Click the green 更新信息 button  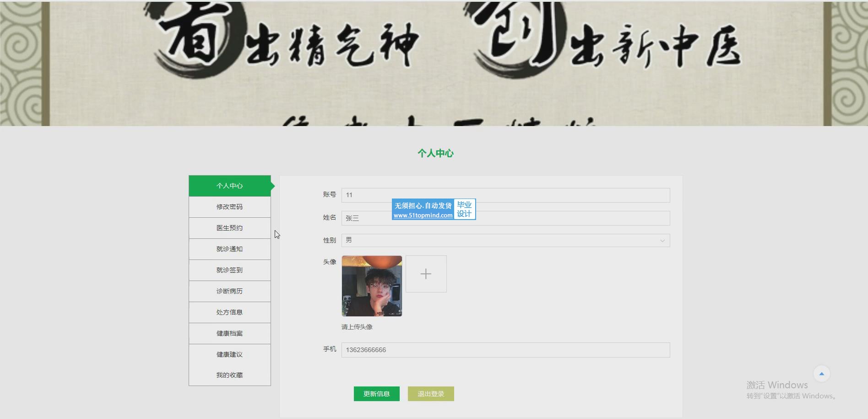coord(376,394)
